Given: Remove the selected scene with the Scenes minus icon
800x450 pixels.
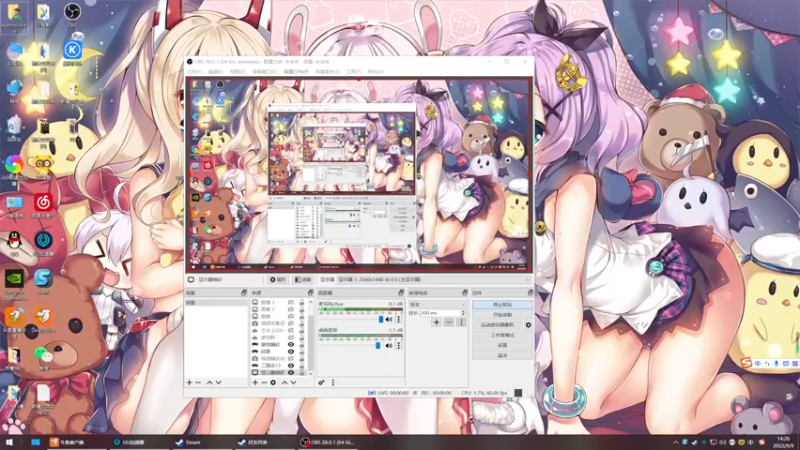Looking at the screenshot, I should (x=198, y=382).
